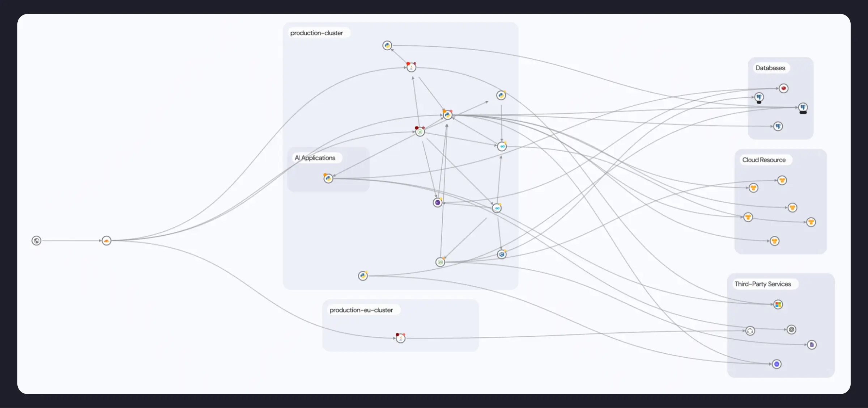Toggle the alert badge in production-eu-cluster
Screen dimensions: 868x408
pyautogui.click(x=398, y=334)
